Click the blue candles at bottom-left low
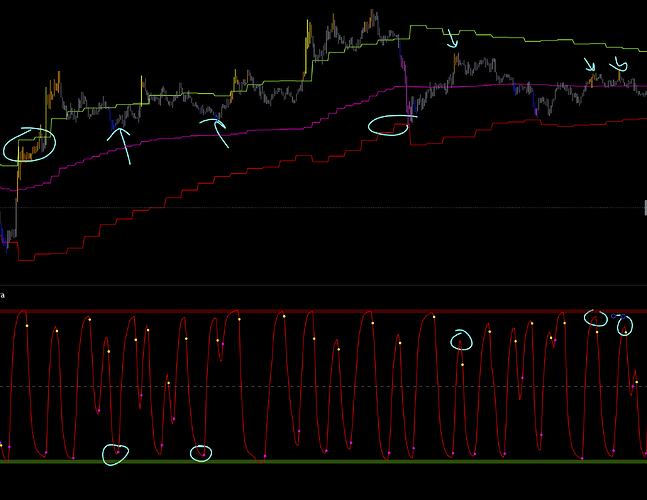Viewport: 647px width, 500px height. pos(8,240)
